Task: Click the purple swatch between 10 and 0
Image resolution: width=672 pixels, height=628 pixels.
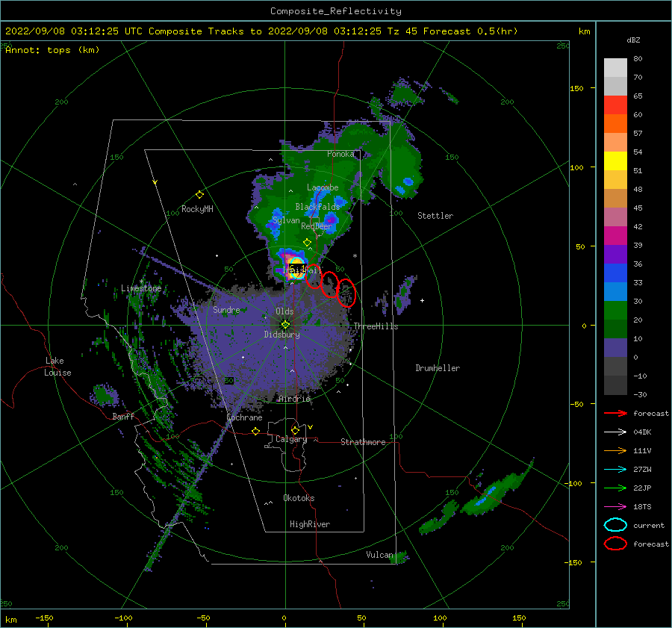Action: pos(615,348)
